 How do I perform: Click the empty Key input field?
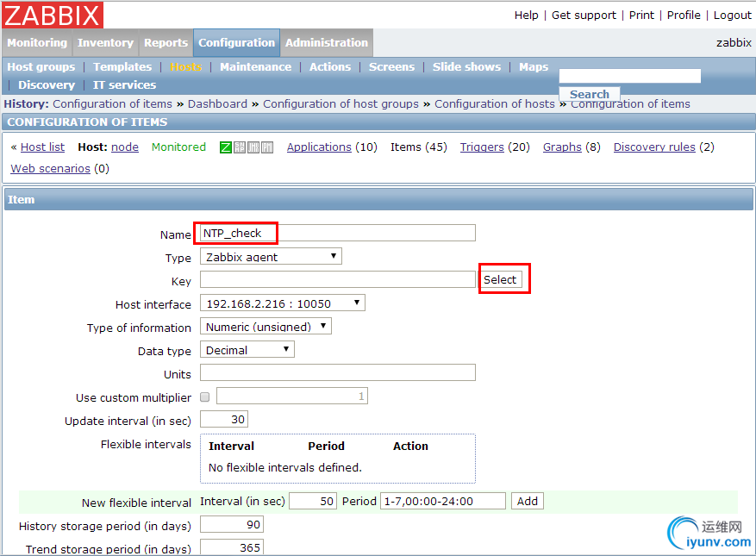tap(338, 279)
